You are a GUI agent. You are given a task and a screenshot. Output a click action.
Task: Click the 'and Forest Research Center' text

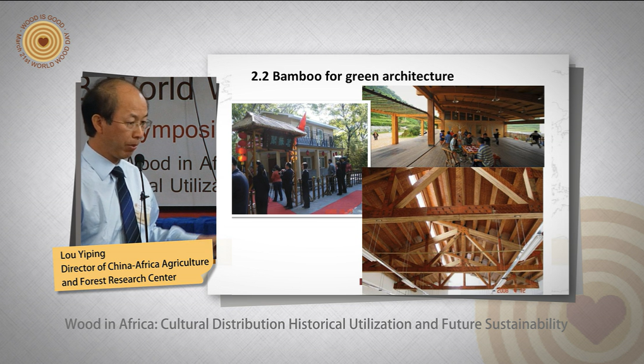click(x=119, y=278)
